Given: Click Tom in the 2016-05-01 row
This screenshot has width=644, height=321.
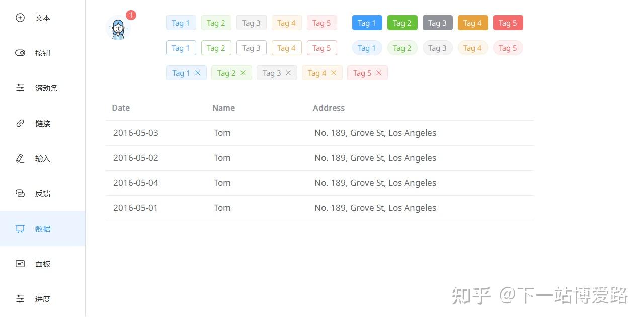Looking at the screenshot, I should tap(222, 208).
